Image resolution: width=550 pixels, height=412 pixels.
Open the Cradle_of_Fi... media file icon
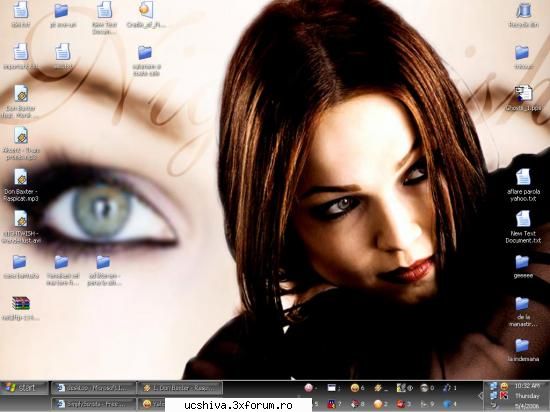click(x=146, y=10)
